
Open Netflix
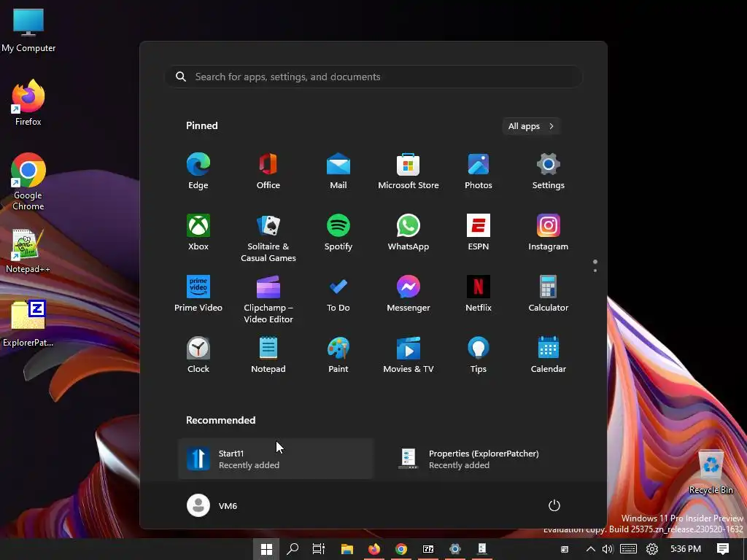pyautogui.click(x=479, y=294)
